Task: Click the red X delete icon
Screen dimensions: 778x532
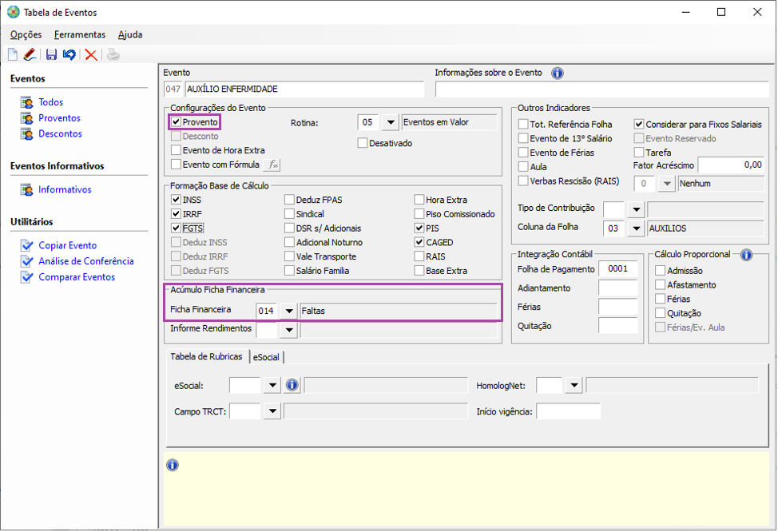Action: coord(91,54)
